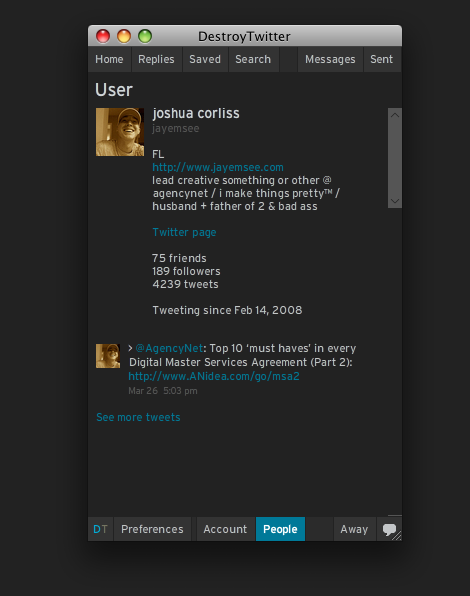Click small avatar beside the tweet
Image resolution: width=470 pixels, height=596 pixels.
[x=108, y=356]
